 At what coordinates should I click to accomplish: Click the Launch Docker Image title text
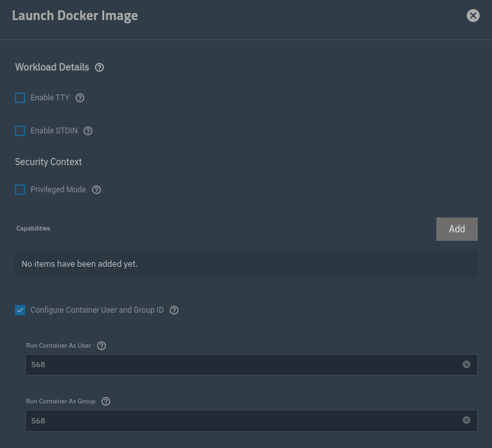[x=75, y=16]
